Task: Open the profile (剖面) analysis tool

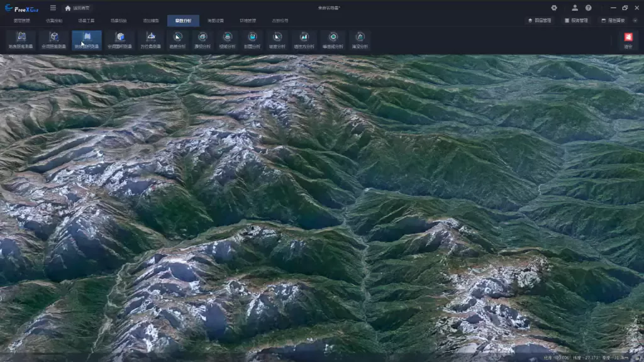Action: pyautogui.click(x=252, y=40)
